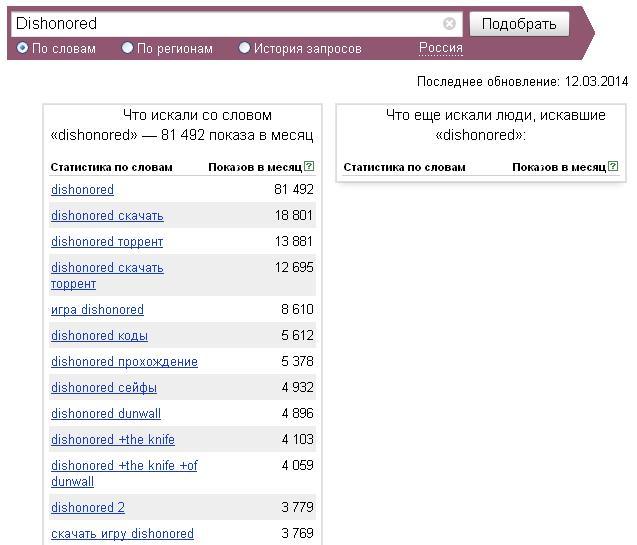Viewport: 637px width, 545px height.
Task: Open the 'dishonored скачать торрент' link
Action: click(x=107, y=275)
